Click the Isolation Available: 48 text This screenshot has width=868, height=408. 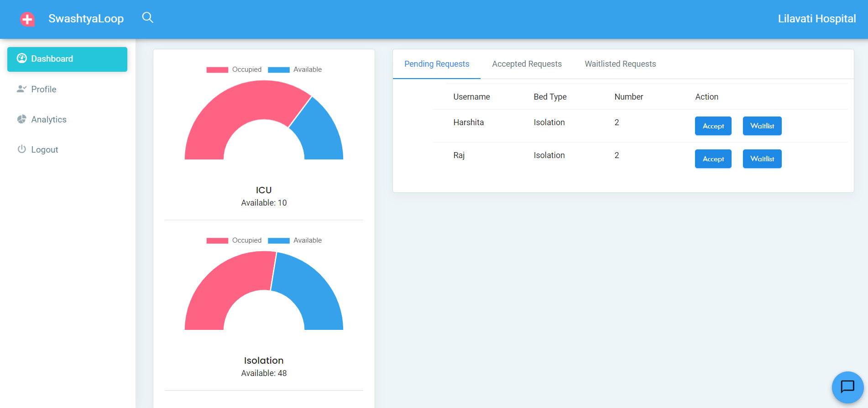264,373
